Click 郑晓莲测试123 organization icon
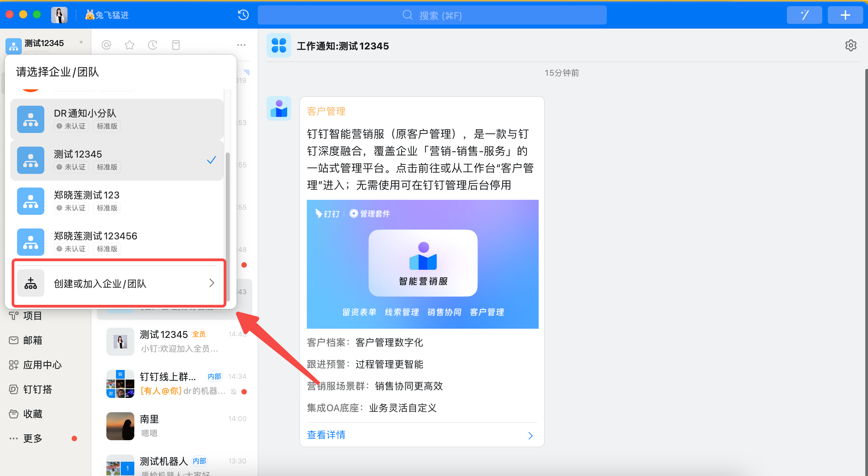This screenshot has width=868, height=476. coord(31,201)
